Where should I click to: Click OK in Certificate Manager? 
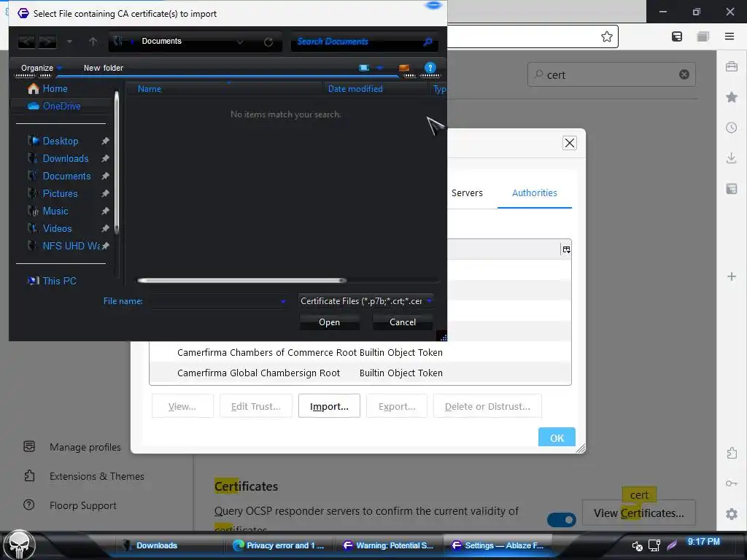pos(557,437)
